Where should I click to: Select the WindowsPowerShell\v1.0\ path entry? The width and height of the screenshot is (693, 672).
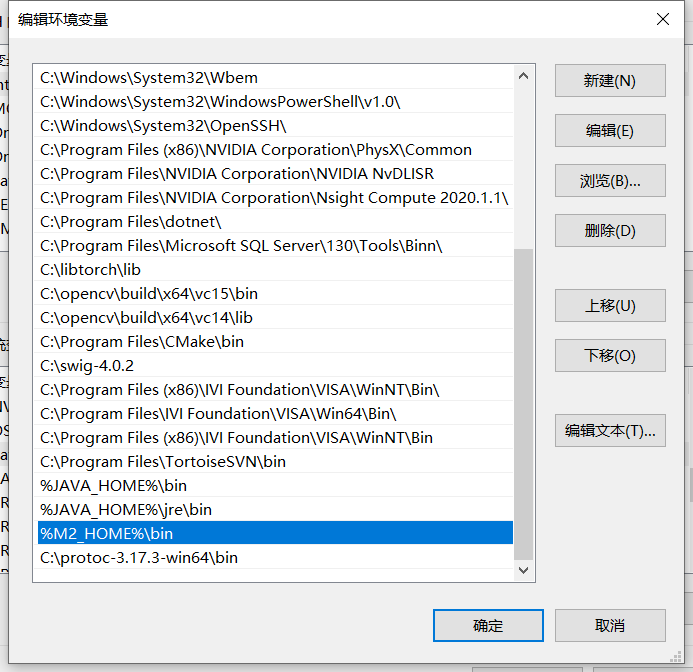(274, 102)
